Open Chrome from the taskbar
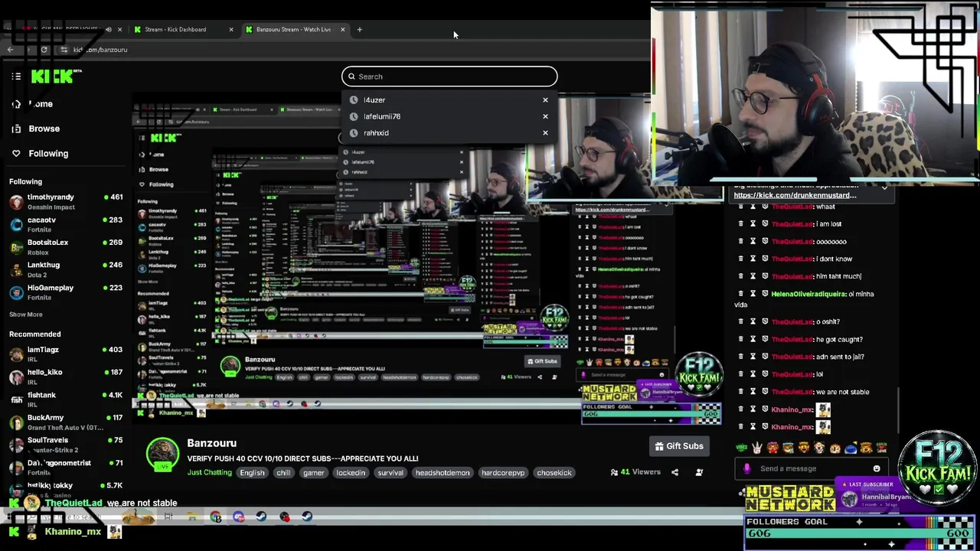The width and height of the screenshot is (980, 551). (x=216, y=517)
